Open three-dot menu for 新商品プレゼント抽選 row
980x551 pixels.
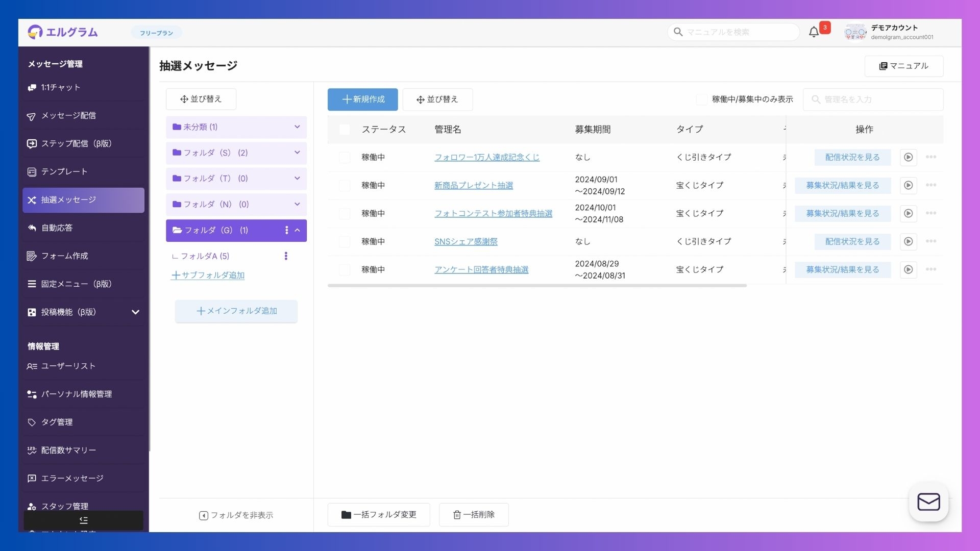coord(930,185)
